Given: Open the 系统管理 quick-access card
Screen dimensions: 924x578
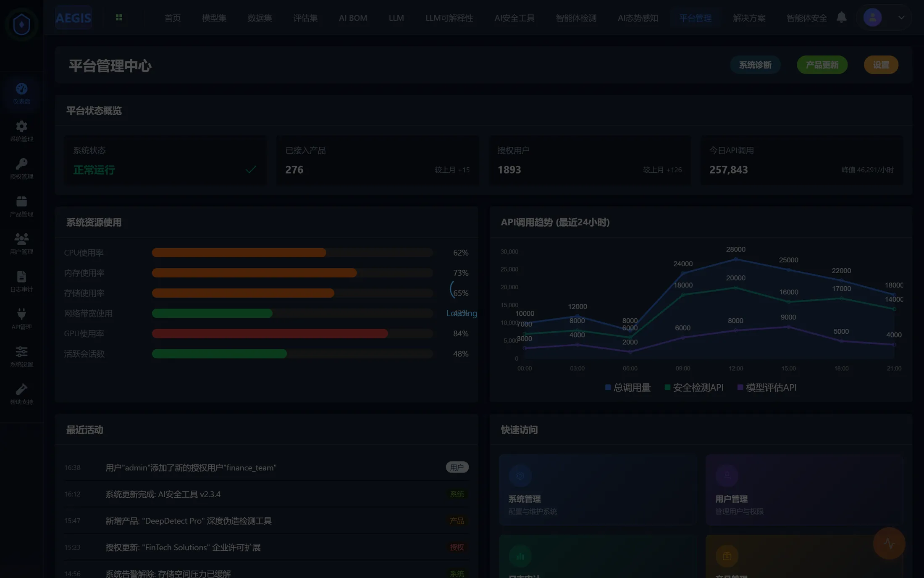Looking at the screenshot, I should pyautogui.click(x=598, y=490).
